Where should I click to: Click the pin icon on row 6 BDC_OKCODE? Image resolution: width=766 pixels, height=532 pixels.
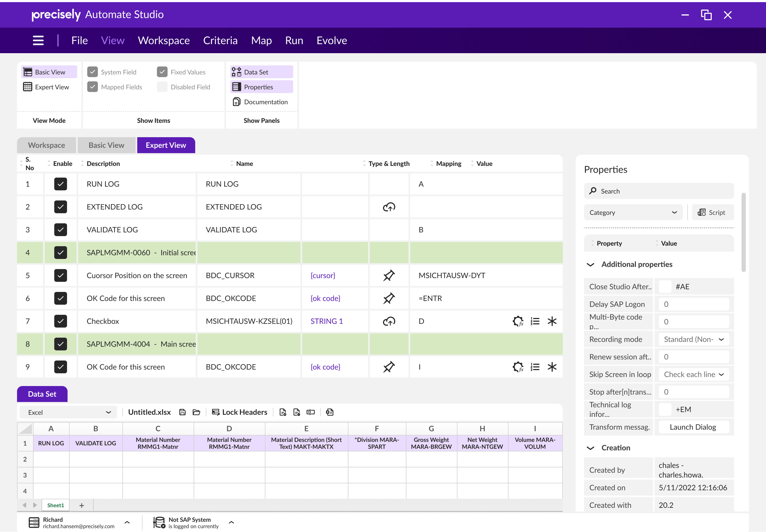389,298
